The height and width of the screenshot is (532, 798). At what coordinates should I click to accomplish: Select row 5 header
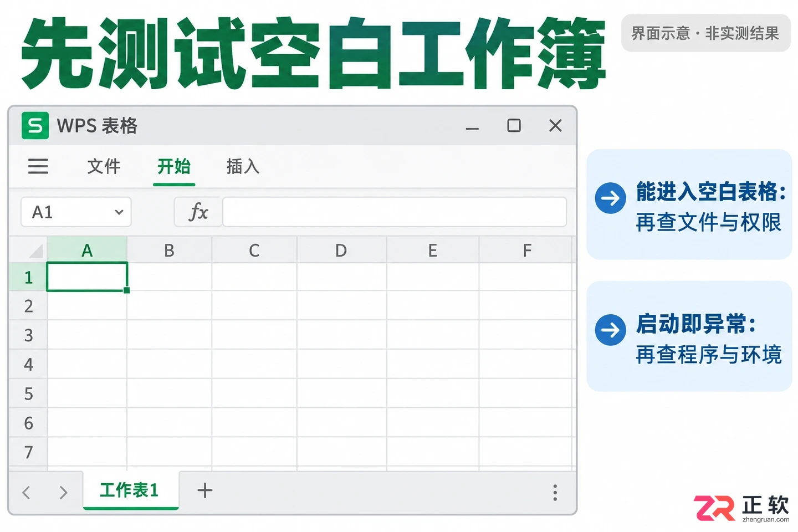[x=28, y=393]
